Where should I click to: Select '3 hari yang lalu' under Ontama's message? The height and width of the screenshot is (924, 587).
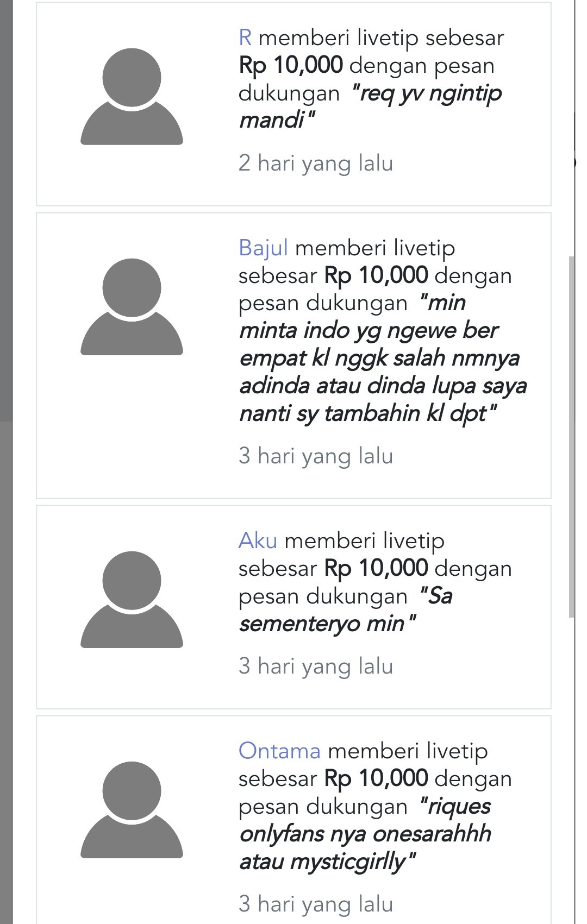tap(316, 904)
